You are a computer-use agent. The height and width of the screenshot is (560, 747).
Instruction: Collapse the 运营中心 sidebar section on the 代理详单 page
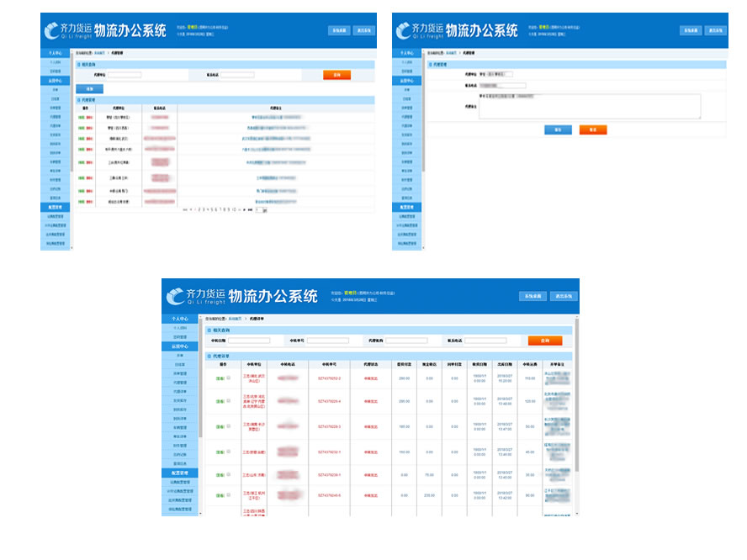click(x=178, y=346)
